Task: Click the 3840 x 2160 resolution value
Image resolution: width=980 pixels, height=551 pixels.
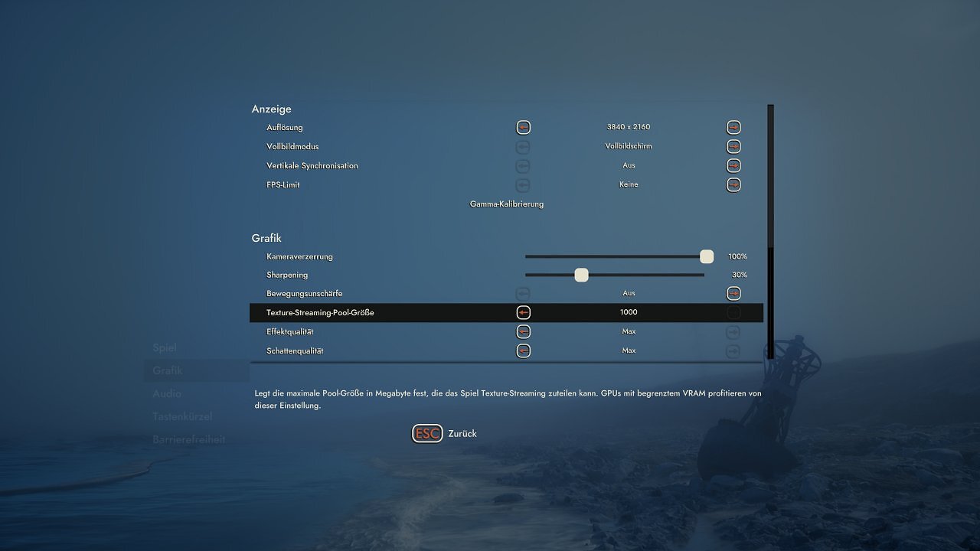Action: click(x=629, y=127)
